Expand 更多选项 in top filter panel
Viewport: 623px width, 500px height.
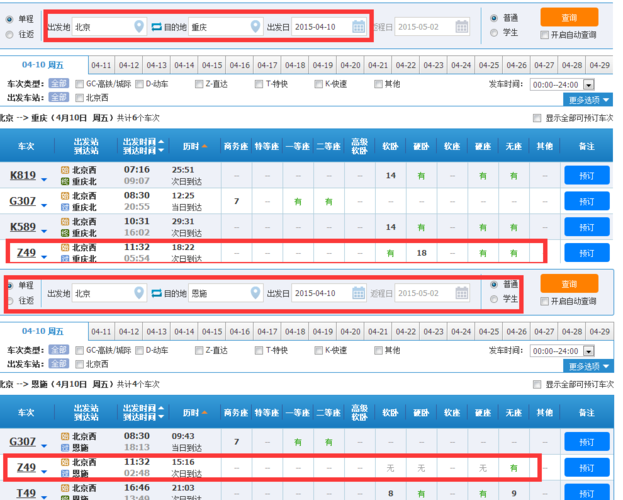coord(588,100)
